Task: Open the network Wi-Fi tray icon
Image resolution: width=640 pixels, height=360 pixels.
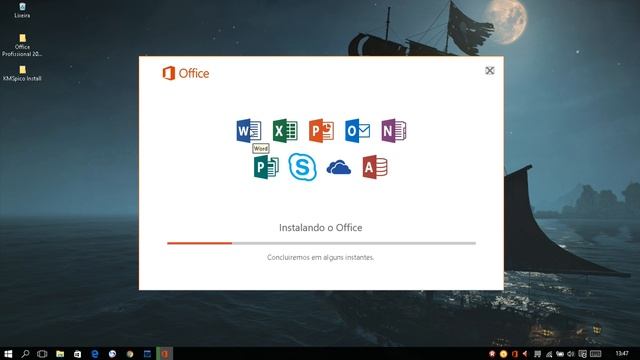Action: click(x=549, y=354)
